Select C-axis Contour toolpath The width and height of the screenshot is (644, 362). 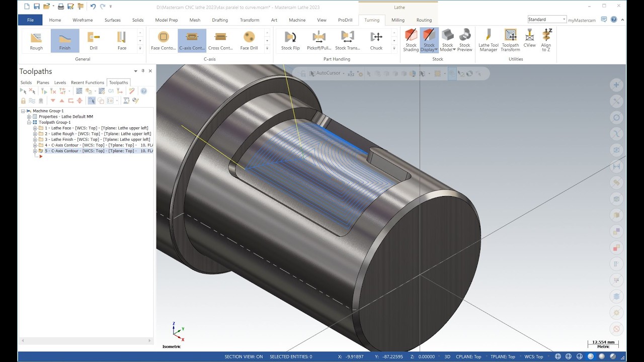(192, 40)
